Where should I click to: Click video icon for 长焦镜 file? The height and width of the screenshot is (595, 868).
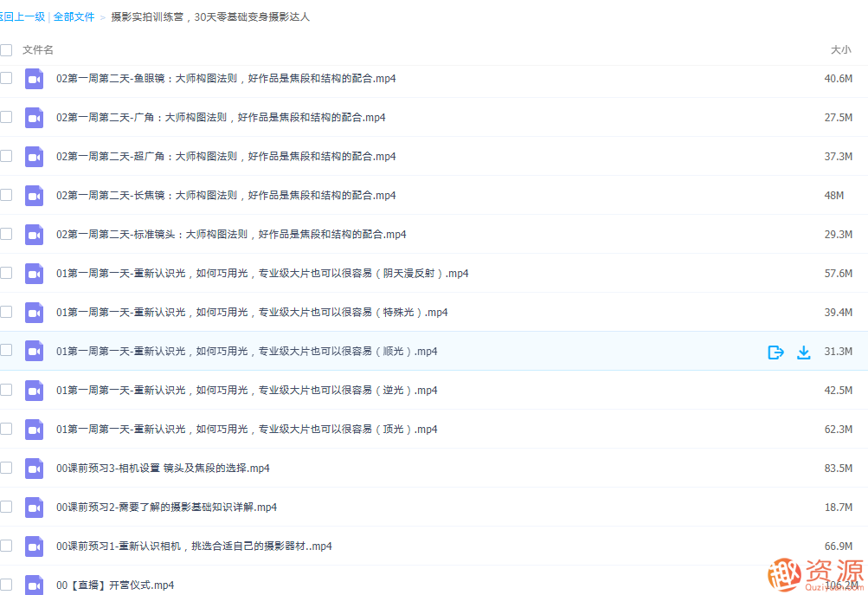pos(34,196)
